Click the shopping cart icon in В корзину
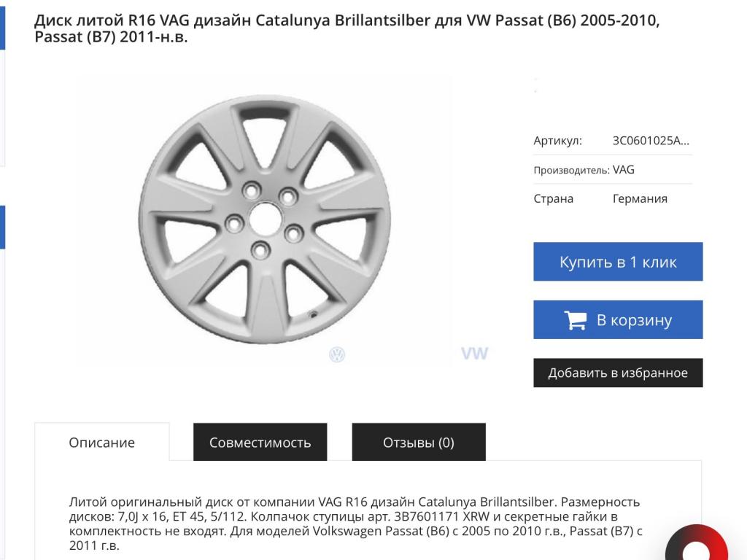Screen dimensions: 747x560 click(x=575, y=320)
